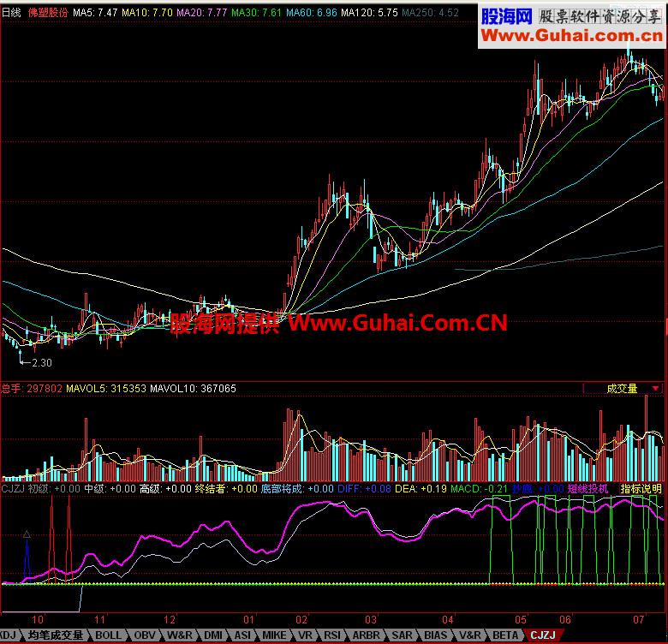Select the VR indicator tab
Screen dimensions: 668x644
(305, 635)
